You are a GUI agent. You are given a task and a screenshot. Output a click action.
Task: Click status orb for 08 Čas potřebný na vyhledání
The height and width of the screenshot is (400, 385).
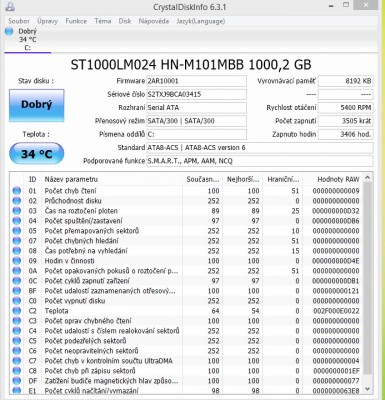[x=17, y=251]
